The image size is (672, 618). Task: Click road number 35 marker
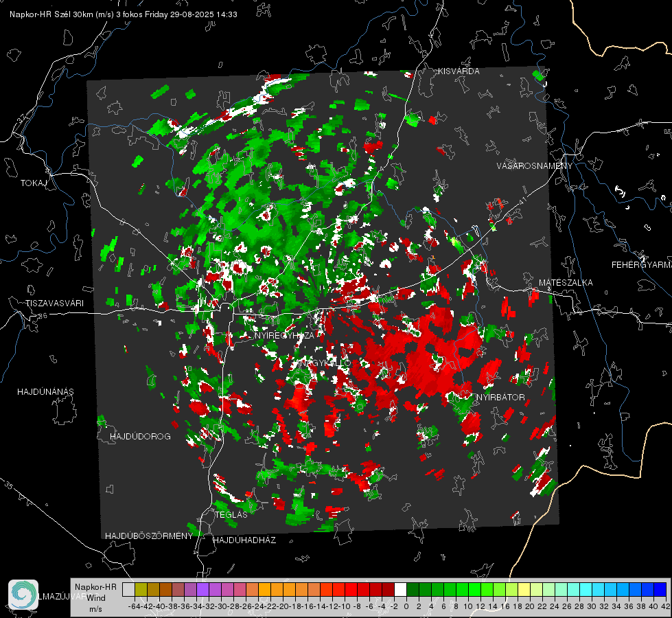tap(10, 486)
